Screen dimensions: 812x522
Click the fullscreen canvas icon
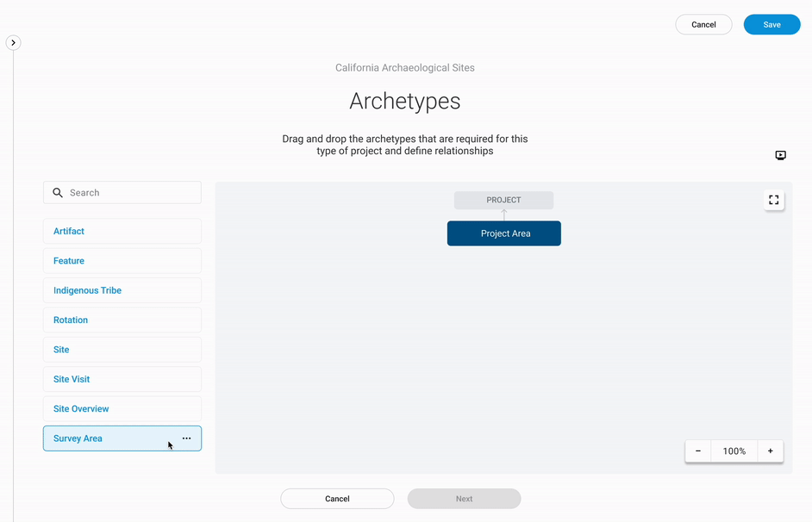pyautogui.click(x=773, y=200)
